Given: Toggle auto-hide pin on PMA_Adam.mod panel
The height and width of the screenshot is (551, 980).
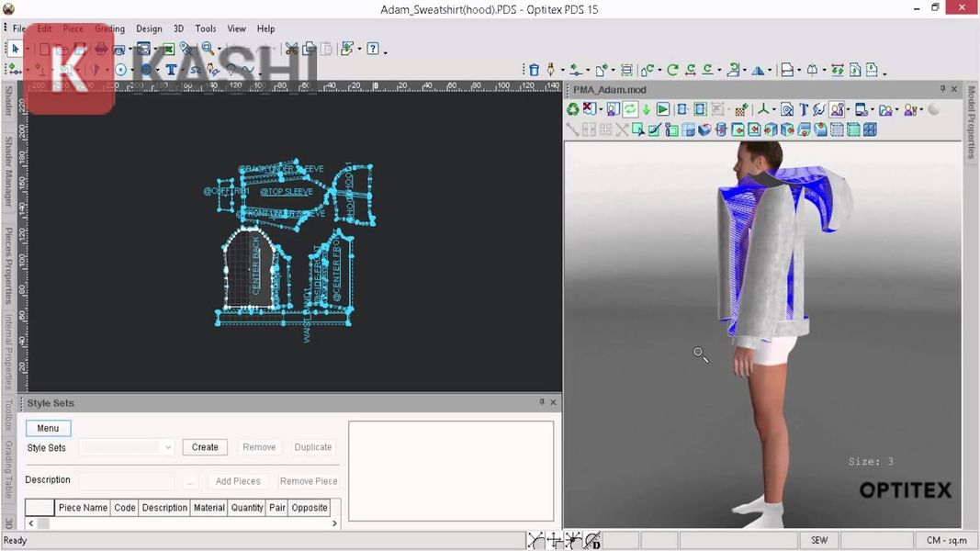Looking at the screenshot, I should 942,89.
